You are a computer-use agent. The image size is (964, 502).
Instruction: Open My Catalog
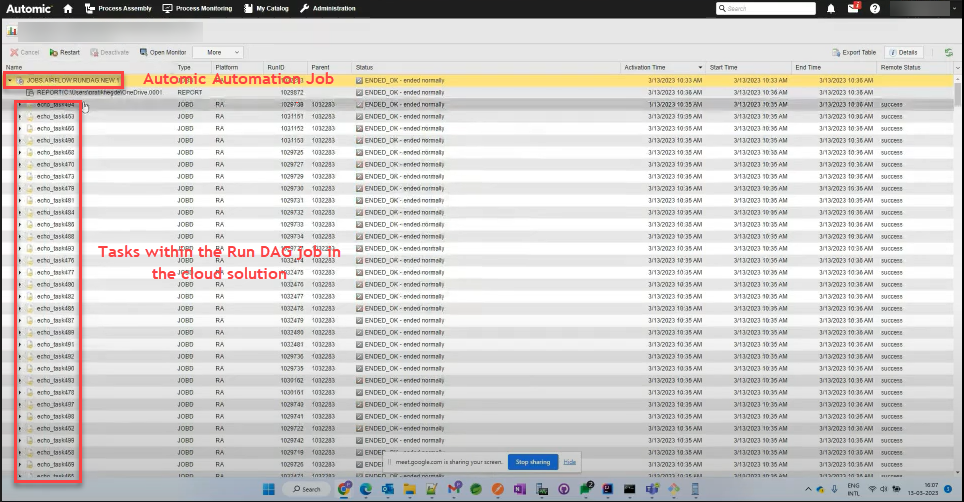coord(266,9)
